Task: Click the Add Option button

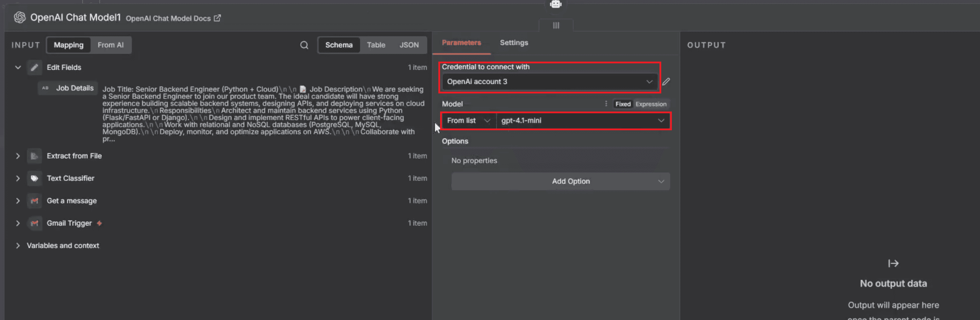Action: pos(560,182)
